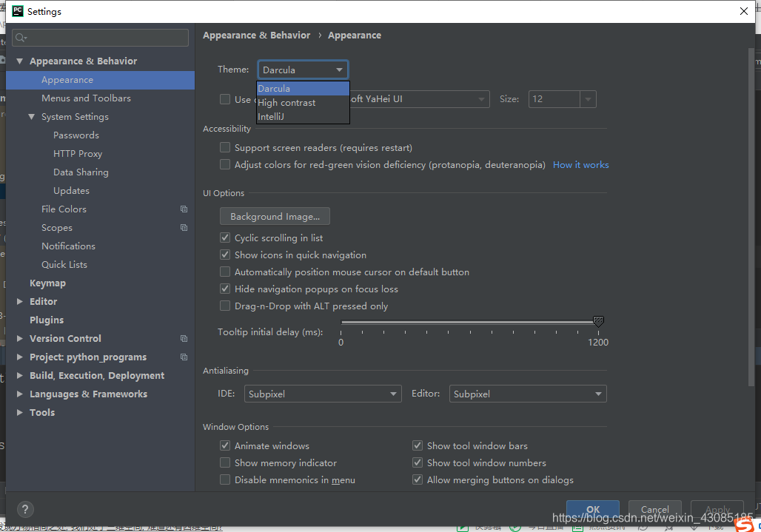Click in the settings search field
The image size is (761, 532).
click(101, 38)
